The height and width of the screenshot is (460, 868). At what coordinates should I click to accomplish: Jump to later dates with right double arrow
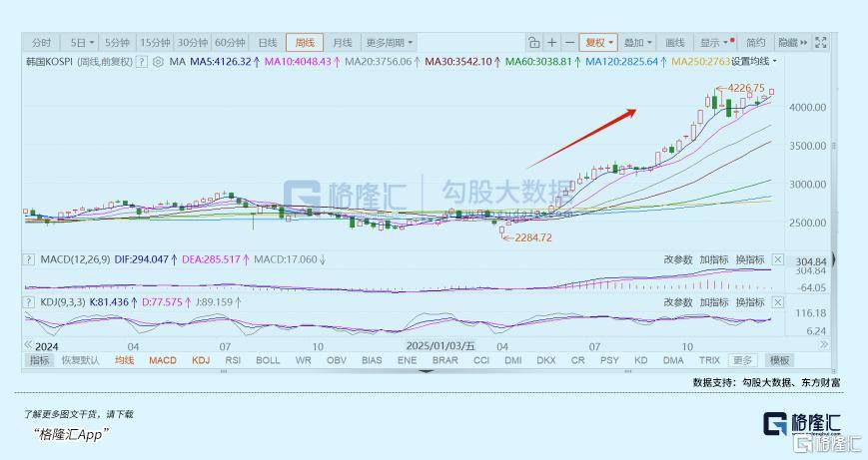(824, 344)
